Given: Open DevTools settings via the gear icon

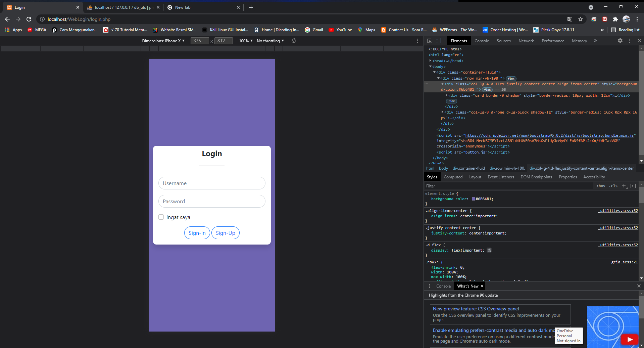Looking at the screenshot, I should (x=620, y=41).
